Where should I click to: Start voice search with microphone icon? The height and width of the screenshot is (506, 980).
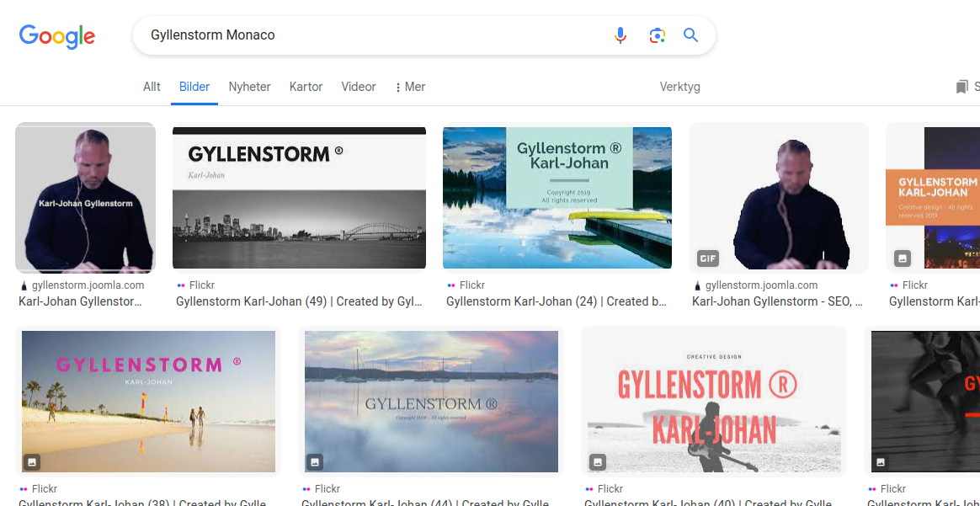tap(620, 35)
